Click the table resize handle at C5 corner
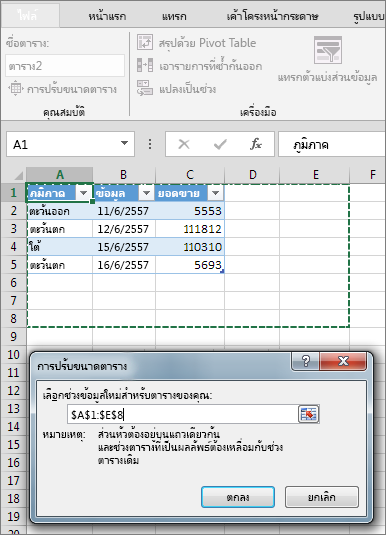The image size is (386, 535). [223, 272]
